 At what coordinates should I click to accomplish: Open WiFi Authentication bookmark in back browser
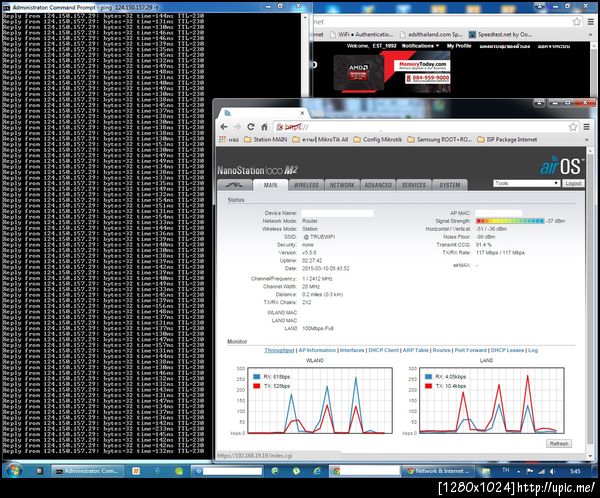coord(362,34)
